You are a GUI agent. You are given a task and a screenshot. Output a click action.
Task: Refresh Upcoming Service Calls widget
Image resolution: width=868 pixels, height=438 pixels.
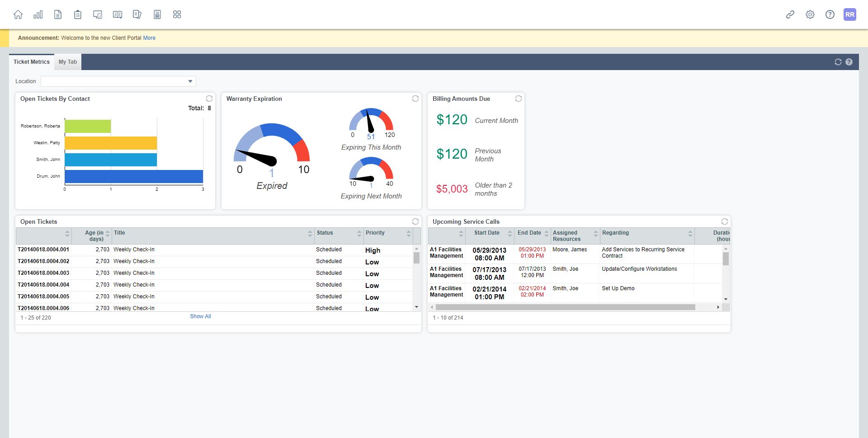point(725,221)
